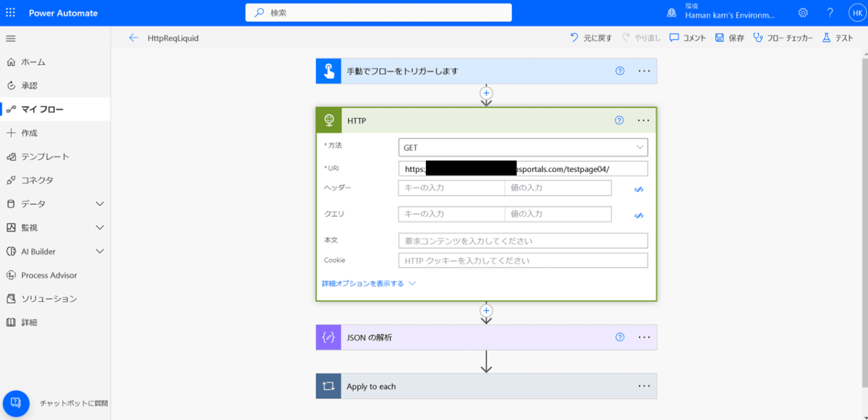The height and width of the screenshot is (420, 868).
Task: Open more options on Apply to each
Action: pyautogui.click(x=644, y=386)
